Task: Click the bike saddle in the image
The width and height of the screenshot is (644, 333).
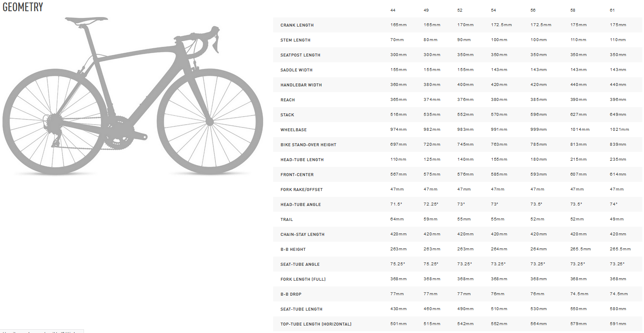Action: (86, 19)
